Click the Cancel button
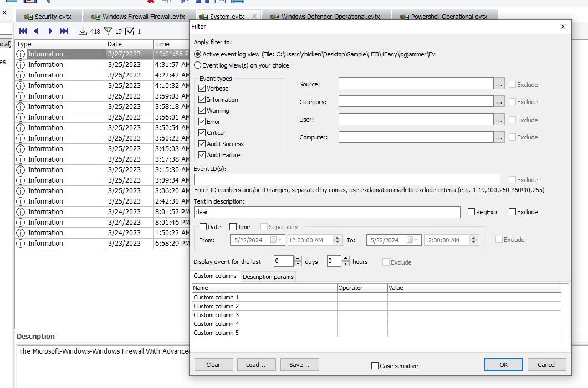The height and width of the screenshot is (388, 588). (x=546, y=364)
